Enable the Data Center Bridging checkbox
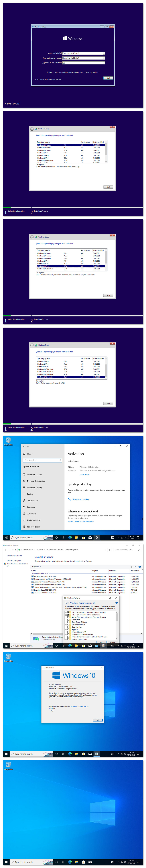This screenshot has width=146, height=868. click(x=68, y=622)
